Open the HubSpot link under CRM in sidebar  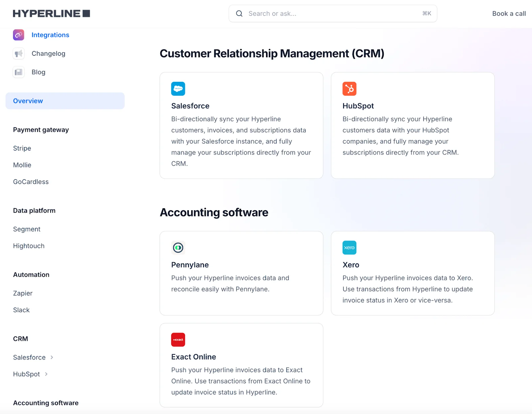pyautogui.click(x=27, y=374)
